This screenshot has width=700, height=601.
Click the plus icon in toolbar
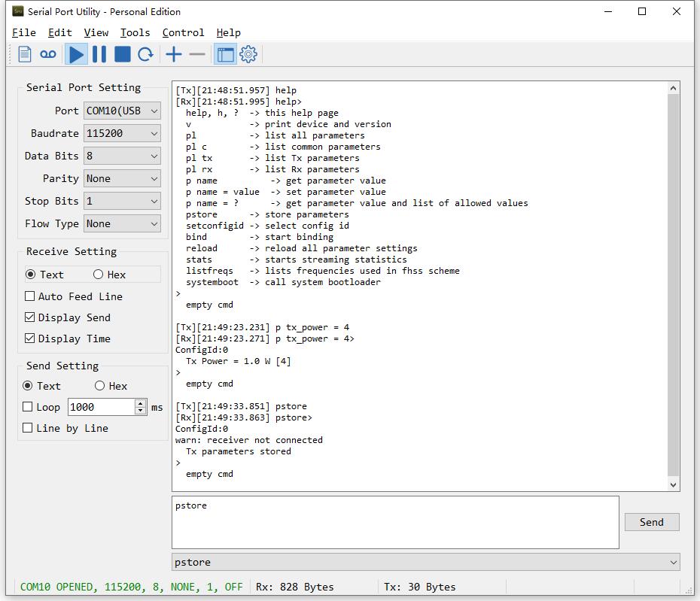coord(174,54)
